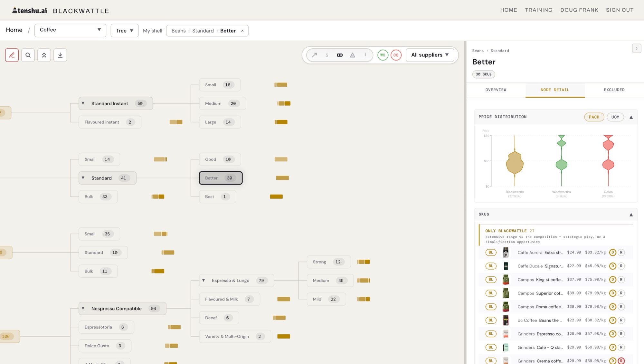Remove the Beans Standard Better shelf filter

(242, 31)
